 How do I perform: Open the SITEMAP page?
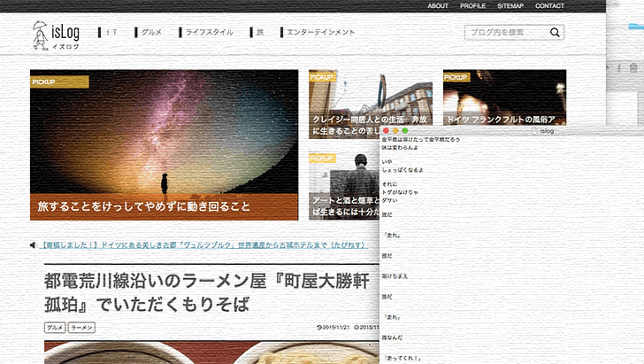(x=510, y=6)
